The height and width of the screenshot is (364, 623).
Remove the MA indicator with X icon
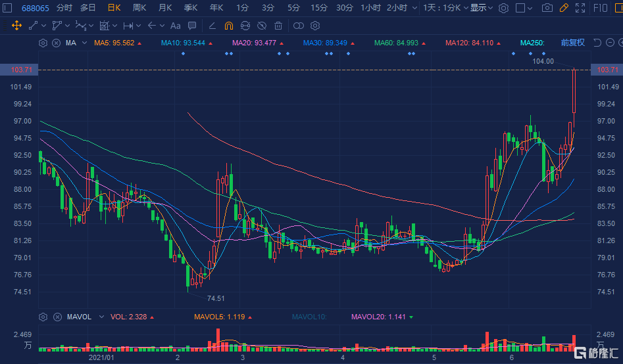[x=57, y=43]
